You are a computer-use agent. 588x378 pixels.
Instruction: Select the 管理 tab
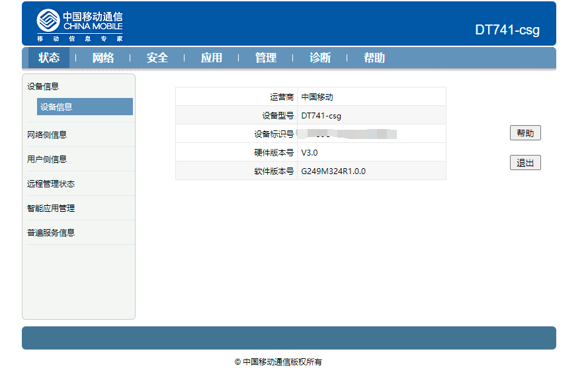[x=266, y=58]
